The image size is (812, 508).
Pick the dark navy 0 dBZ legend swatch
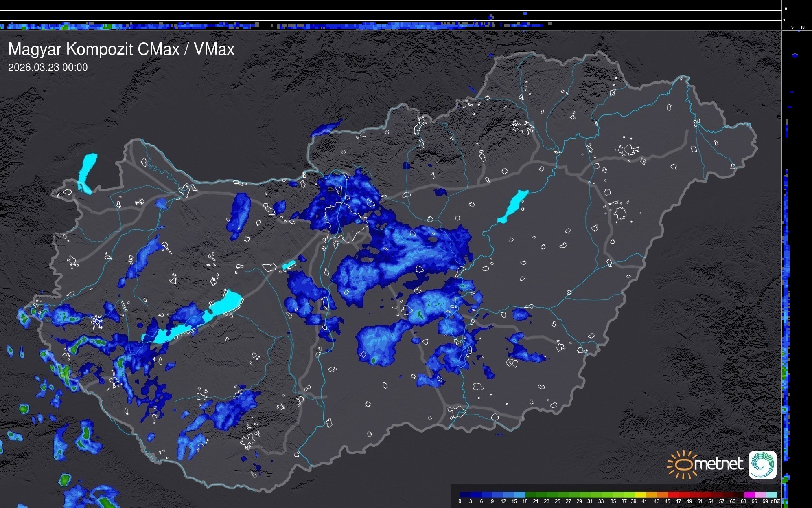[x=465, y=495]
